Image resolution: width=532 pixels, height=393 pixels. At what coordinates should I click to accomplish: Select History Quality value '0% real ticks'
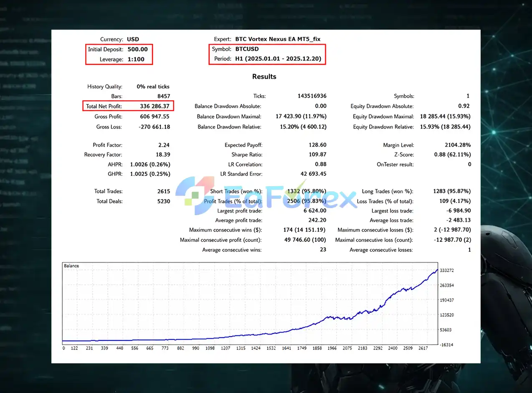153,86
